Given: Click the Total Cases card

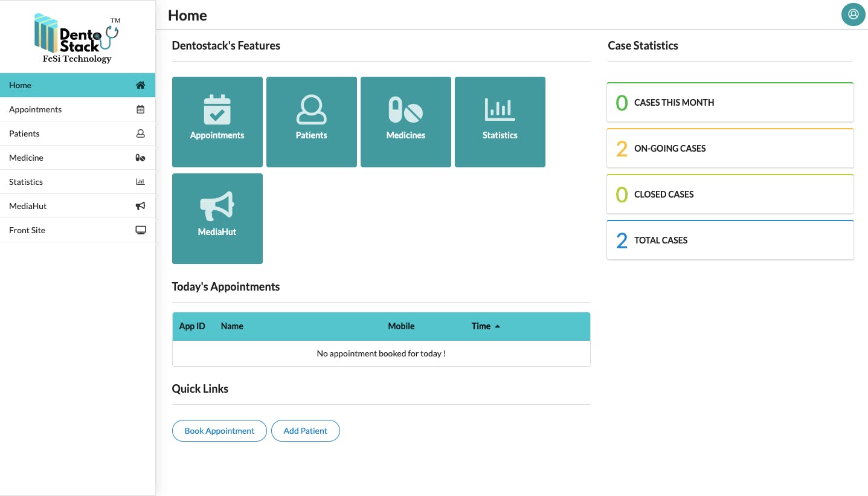Looking at the screenshot, I should [x=730, y=240].
